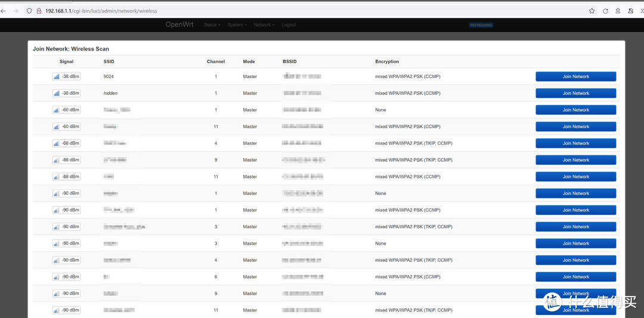Bookmark this page with the star icon
Image resolution: width=644 pixels, height=318 pixels.
(x=592, y=11)
